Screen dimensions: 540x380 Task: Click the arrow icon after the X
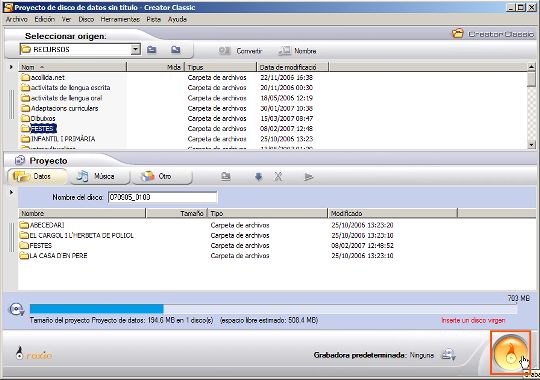pos(309,177)
